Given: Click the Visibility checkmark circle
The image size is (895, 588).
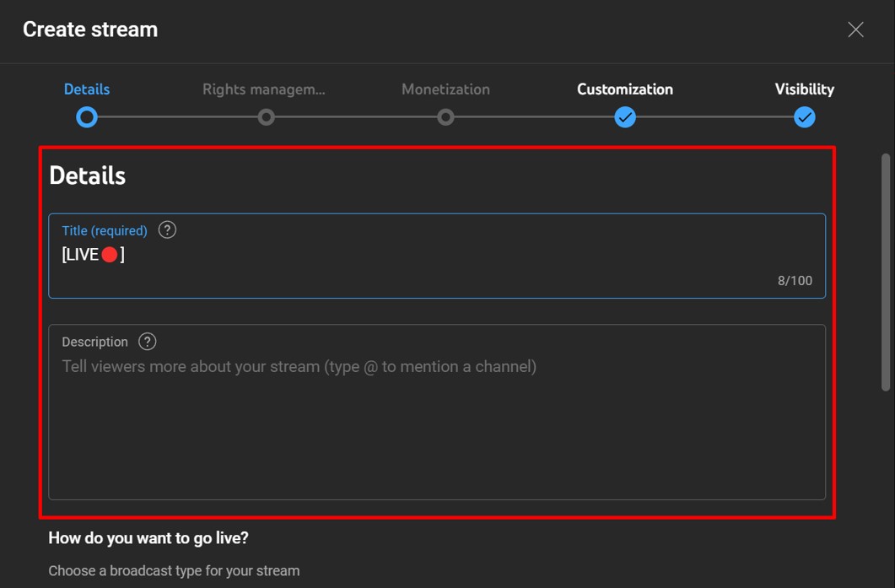Looking at the screenshot, I should (804, 117).
